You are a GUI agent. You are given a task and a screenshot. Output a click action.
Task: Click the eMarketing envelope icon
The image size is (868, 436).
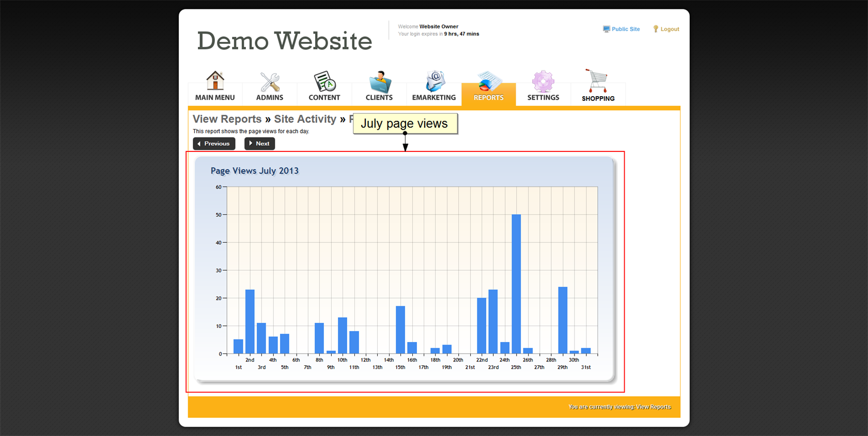click(435, 81)
